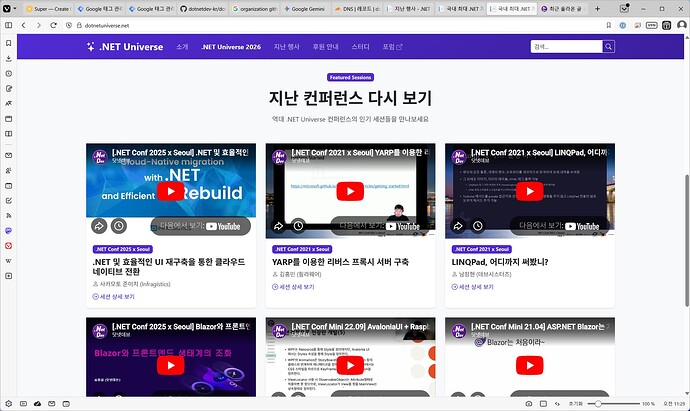This screenshot has width=690, height=411.
Task: Go forward to the next page
Action: 39,26
